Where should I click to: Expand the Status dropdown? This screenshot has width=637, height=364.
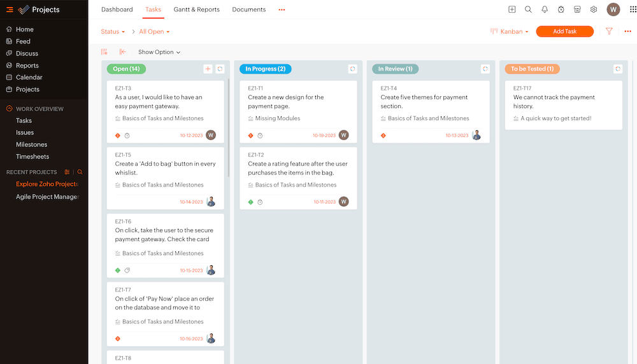click(x=113, y=32)
